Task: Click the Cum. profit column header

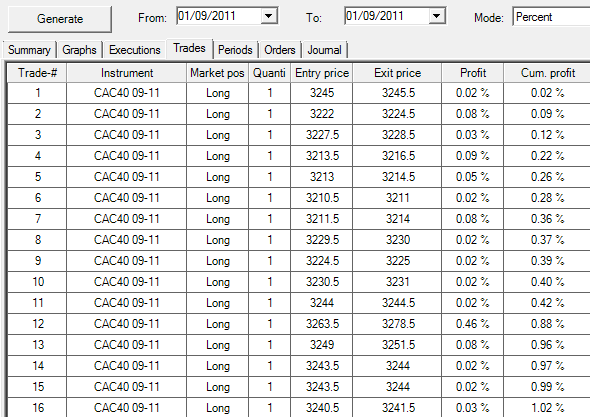Action: [547, 73]
